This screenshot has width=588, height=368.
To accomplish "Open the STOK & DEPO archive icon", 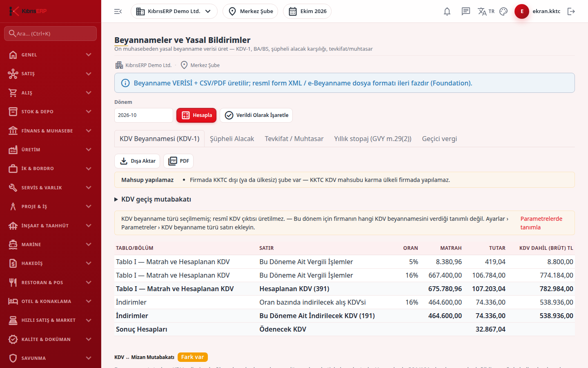I will tap(13, 112).
